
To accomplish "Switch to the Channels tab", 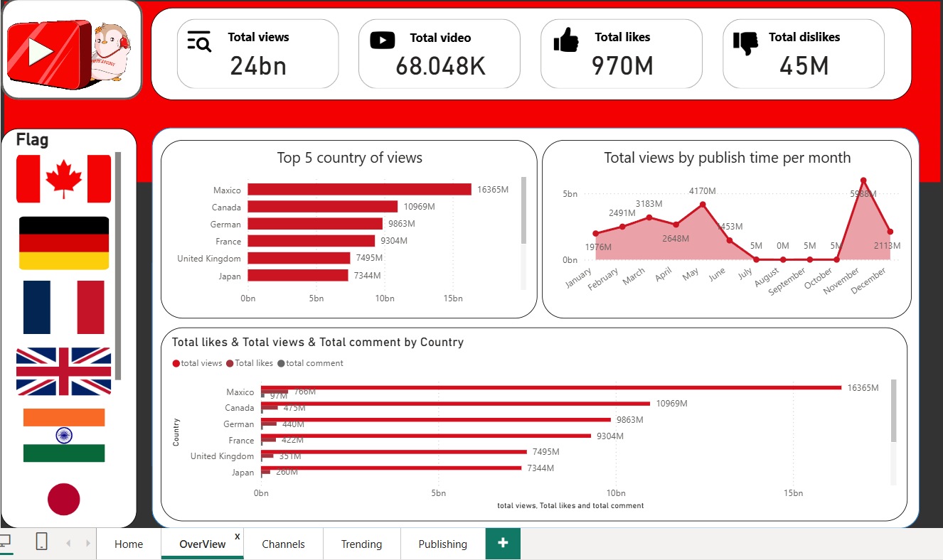I will (283, 544).
